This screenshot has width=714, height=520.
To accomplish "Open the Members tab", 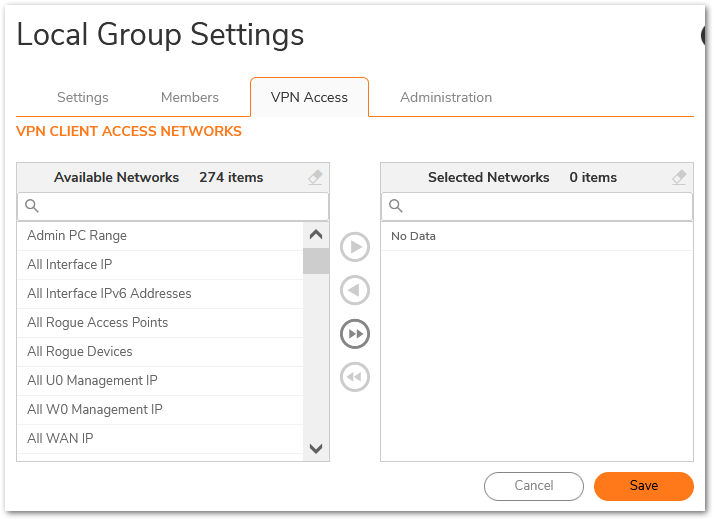I will 190,97.
